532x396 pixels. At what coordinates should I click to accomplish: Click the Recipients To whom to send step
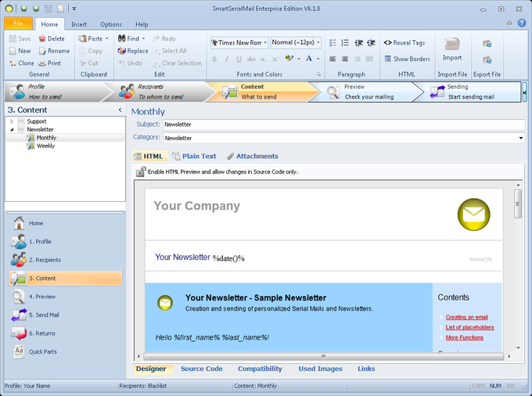coord(161,92)
